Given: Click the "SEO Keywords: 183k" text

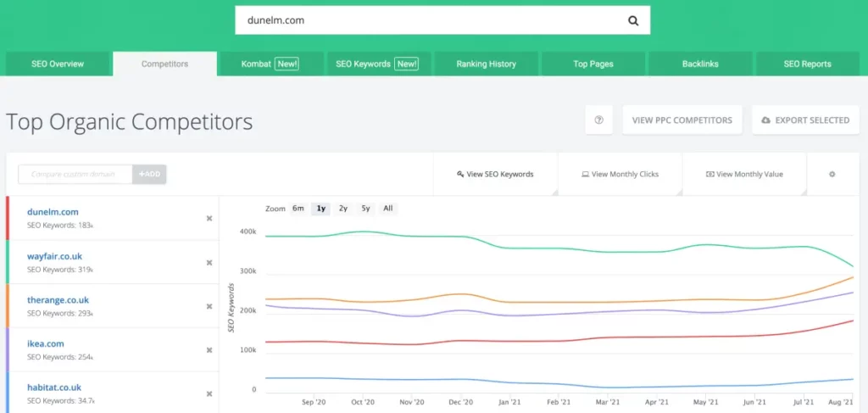Looking at the screenshot, I should (60, 226).
